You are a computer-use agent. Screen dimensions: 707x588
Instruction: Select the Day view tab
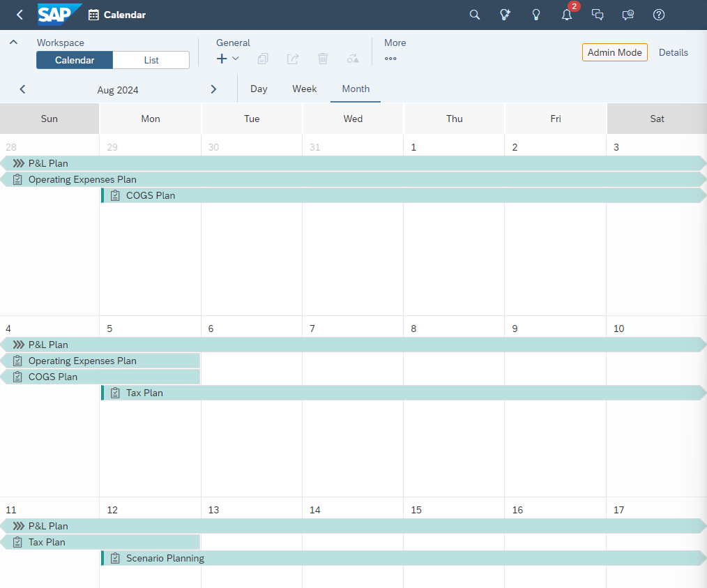(x=259, y=89)
